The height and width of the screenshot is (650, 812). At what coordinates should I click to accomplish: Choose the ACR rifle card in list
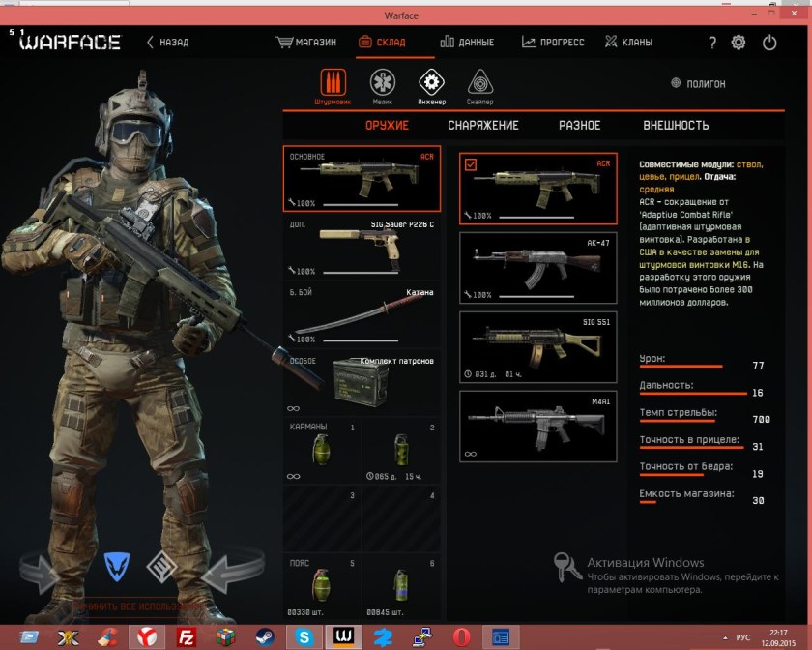(x=538, y=189)
